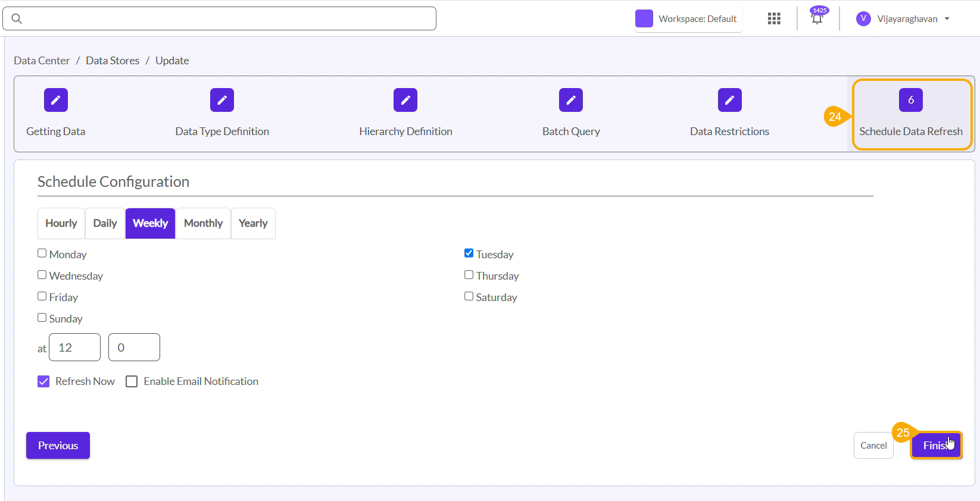Open the Workspace: Default selector
The width and height of the screenshot is (980, 501).
coord(688,19)
